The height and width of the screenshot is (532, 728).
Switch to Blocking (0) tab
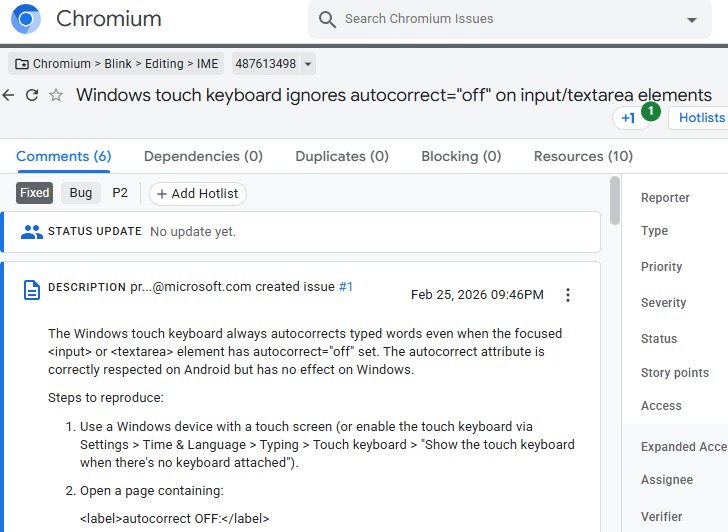[461, 156]
